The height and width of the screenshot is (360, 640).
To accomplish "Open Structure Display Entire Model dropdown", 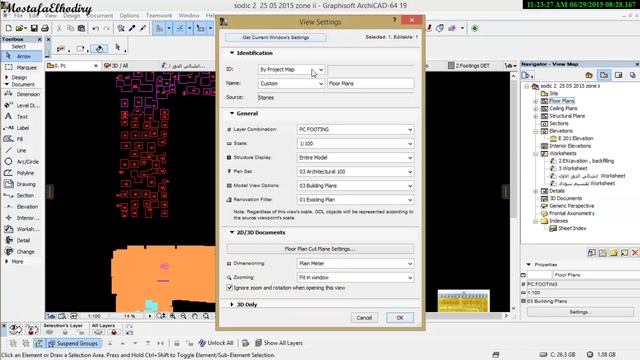I will (x=356, y=158).
